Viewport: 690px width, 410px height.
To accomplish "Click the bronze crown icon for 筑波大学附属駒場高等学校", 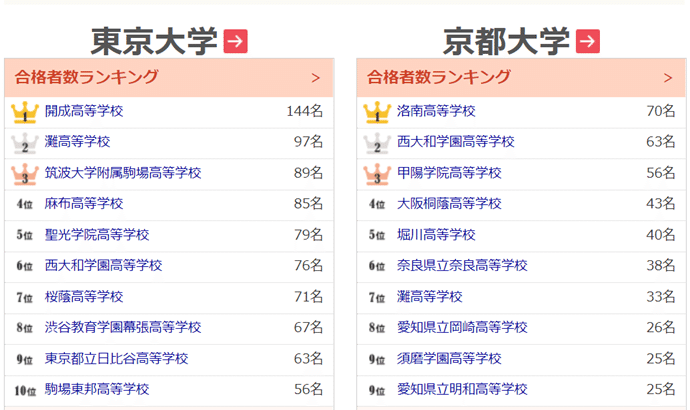I will (25, 174).
